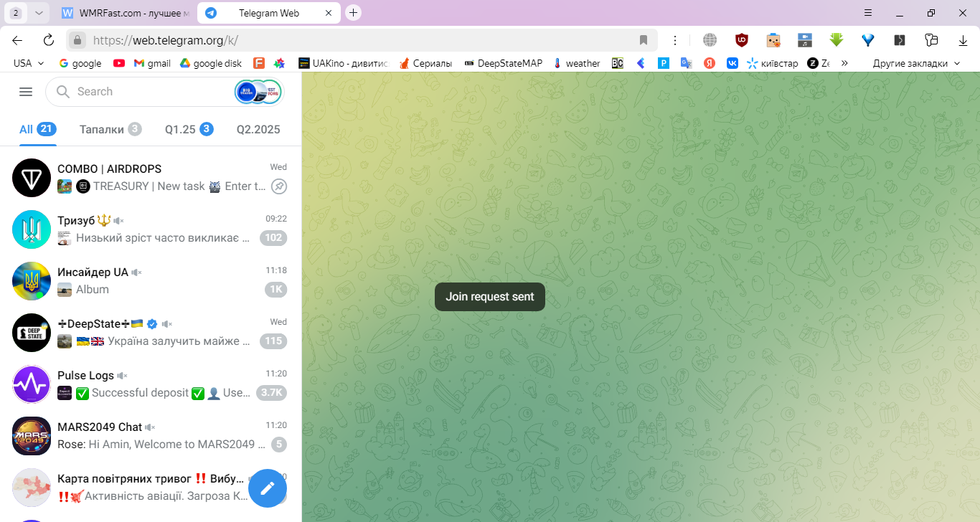Image resolution: width=980 pixels, height=522 pixels.
Task: Open the DeepState channel
Action: [150, 332]
